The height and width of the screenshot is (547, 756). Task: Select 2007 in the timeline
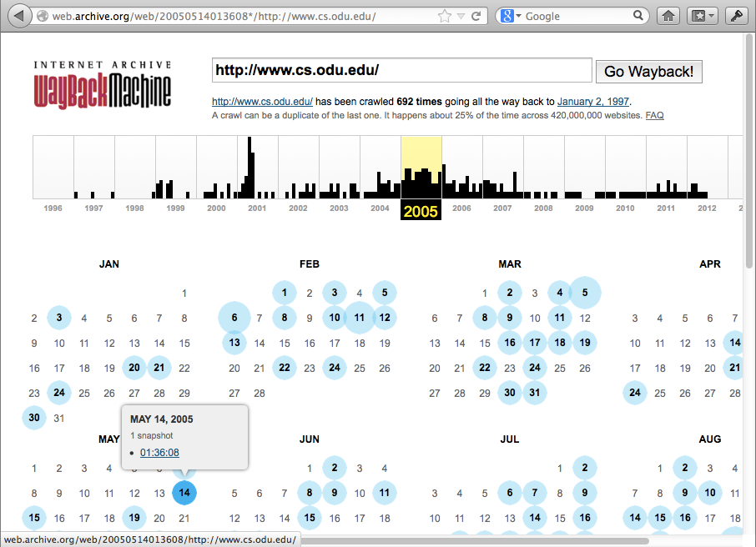coord(502,208)
